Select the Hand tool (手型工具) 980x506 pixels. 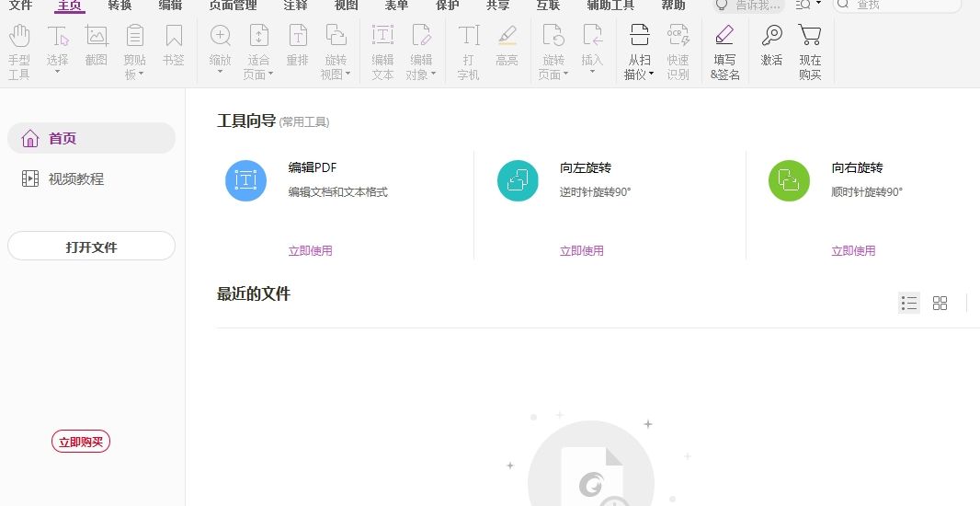(18, 52)
